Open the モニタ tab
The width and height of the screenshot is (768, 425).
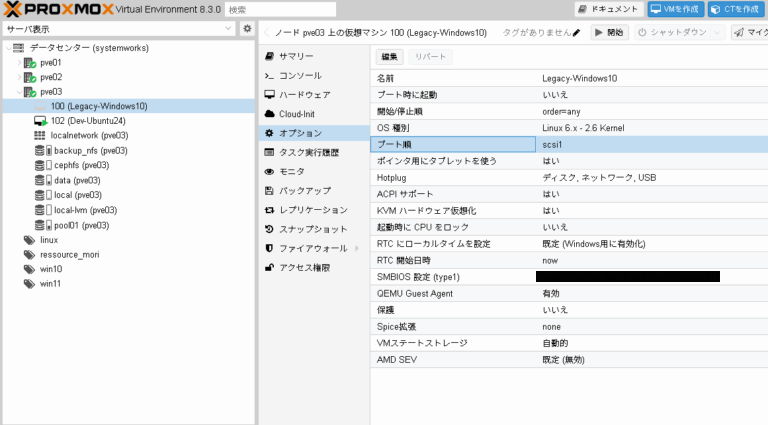pyautogui.click(x=314, y=171)
